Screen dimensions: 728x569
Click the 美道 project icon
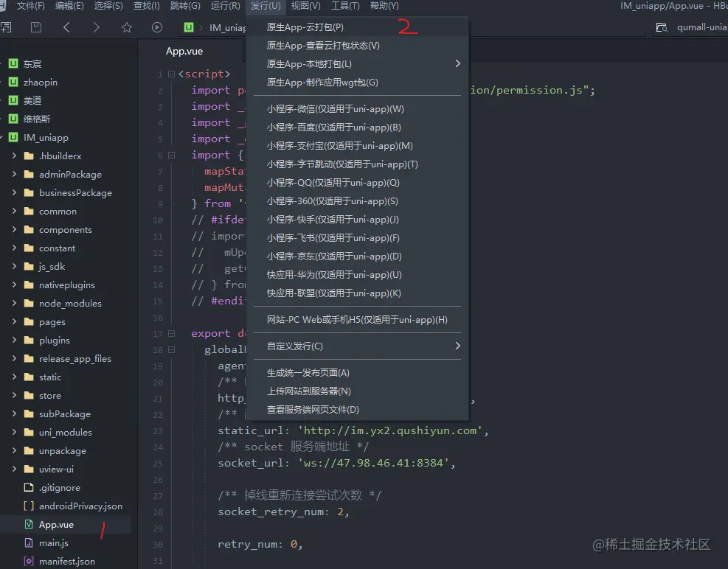pos(13,100)
